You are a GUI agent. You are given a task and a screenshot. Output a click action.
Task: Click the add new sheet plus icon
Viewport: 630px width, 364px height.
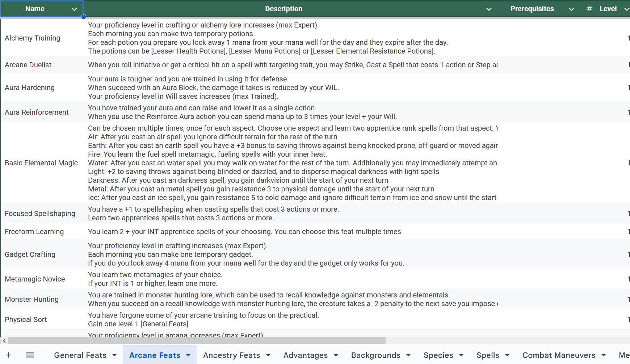[x=8, y=355]
